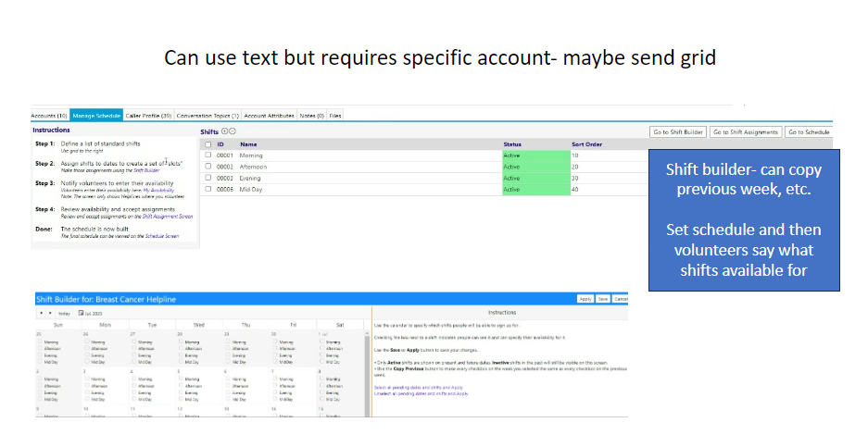Click the Active status cell for Mid Day
Screen dimensions: 868x435
point(535,189)
